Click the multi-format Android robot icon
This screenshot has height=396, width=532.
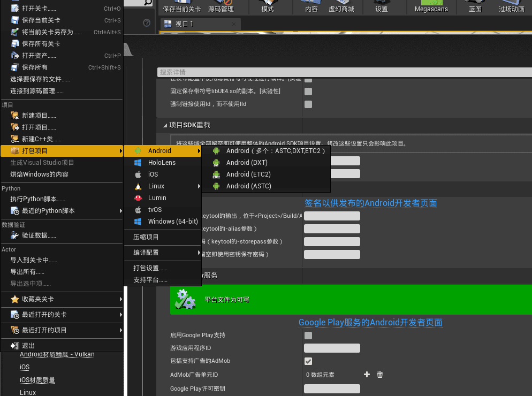click(x=216, y=151)
